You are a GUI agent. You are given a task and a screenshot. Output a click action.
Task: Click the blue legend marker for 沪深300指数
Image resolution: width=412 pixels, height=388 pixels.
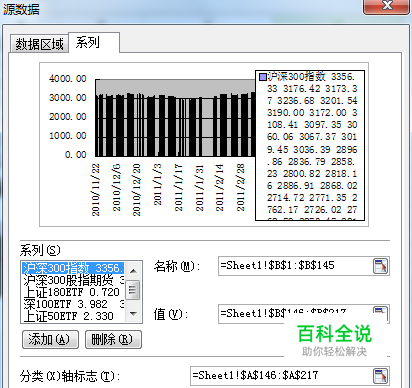[x=263, y=77]
